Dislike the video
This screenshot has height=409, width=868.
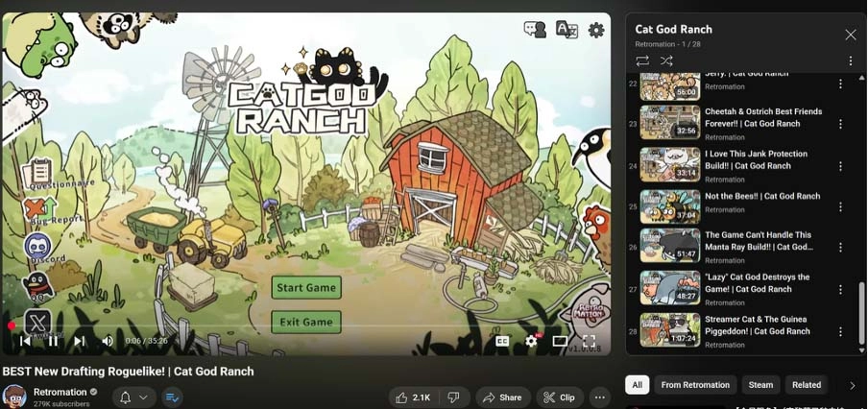coord(453,397)
